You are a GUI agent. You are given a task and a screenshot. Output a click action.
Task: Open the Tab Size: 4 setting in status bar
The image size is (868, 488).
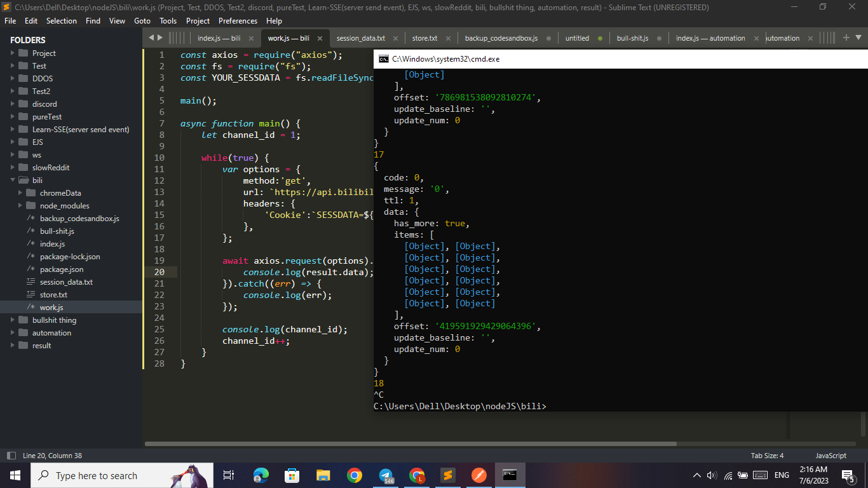(x=767, y=455)
